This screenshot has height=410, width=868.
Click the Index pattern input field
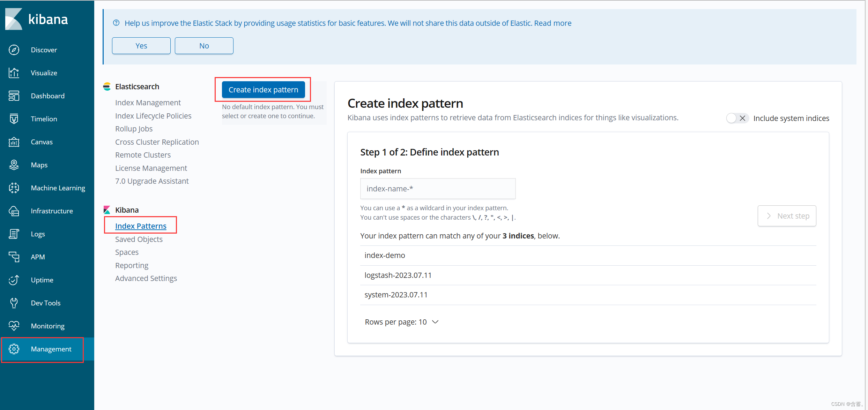tap(438, 189)
